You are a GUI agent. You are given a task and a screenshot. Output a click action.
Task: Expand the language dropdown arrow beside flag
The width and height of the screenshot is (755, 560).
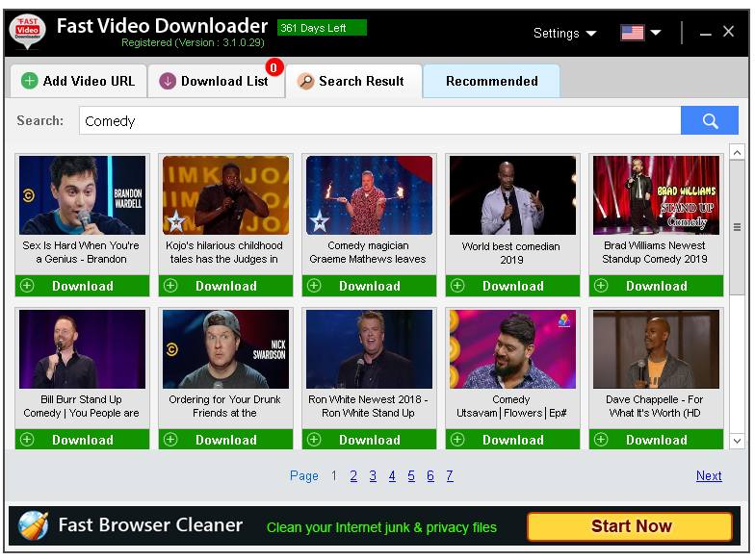(x=655, y=33)
